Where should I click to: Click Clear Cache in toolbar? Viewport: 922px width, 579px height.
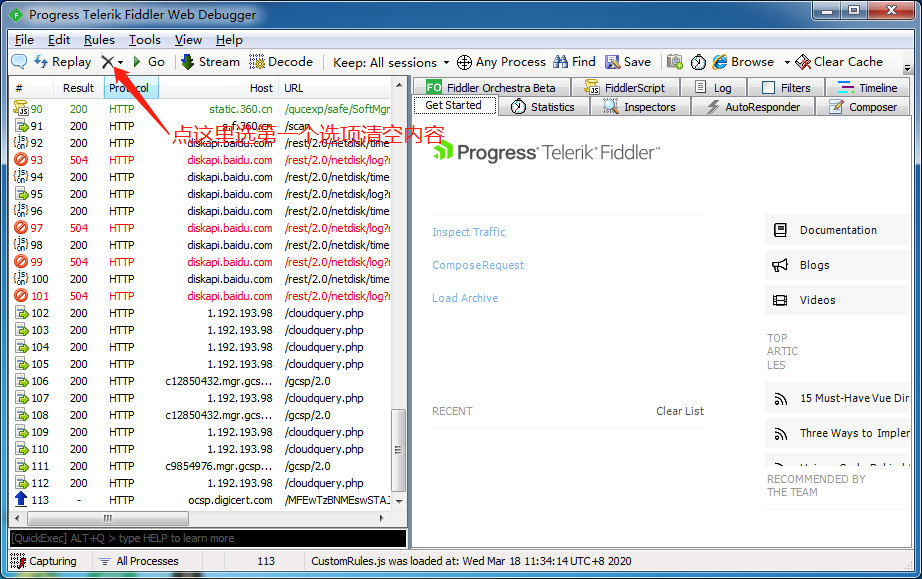click(839, 62)
